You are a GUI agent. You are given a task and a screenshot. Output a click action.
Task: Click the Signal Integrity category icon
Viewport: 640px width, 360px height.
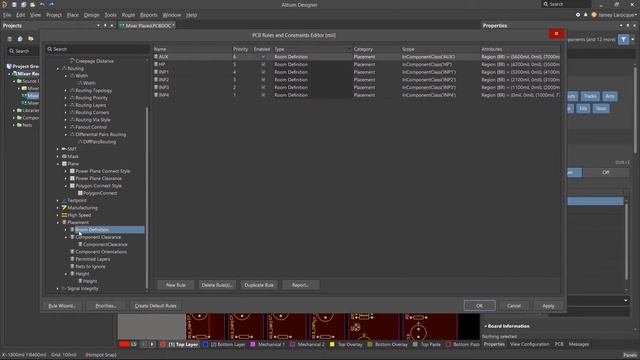coord(64,289)
